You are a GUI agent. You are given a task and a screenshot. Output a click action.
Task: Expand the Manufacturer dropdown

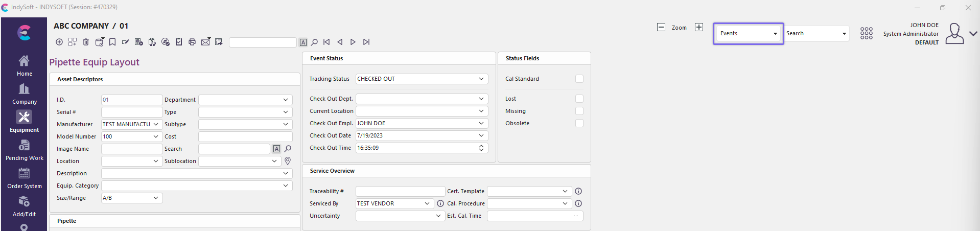[x=156, y=124]
